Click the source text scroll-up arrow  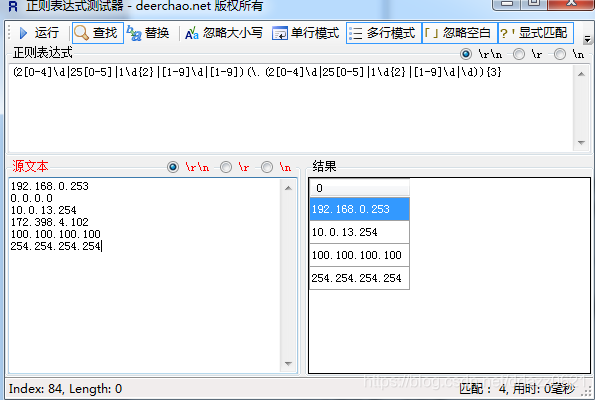[x=288, y=188]
